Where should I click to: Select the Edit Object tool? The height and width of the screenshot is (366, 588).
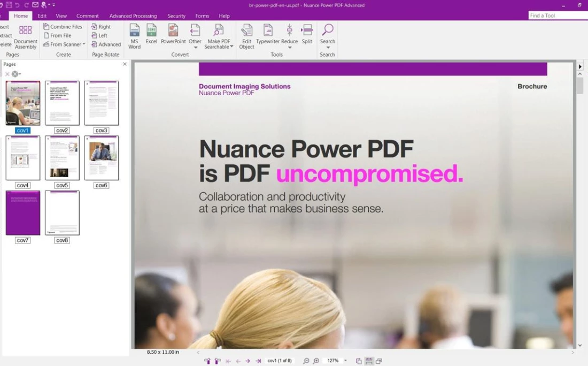(246, 36)
